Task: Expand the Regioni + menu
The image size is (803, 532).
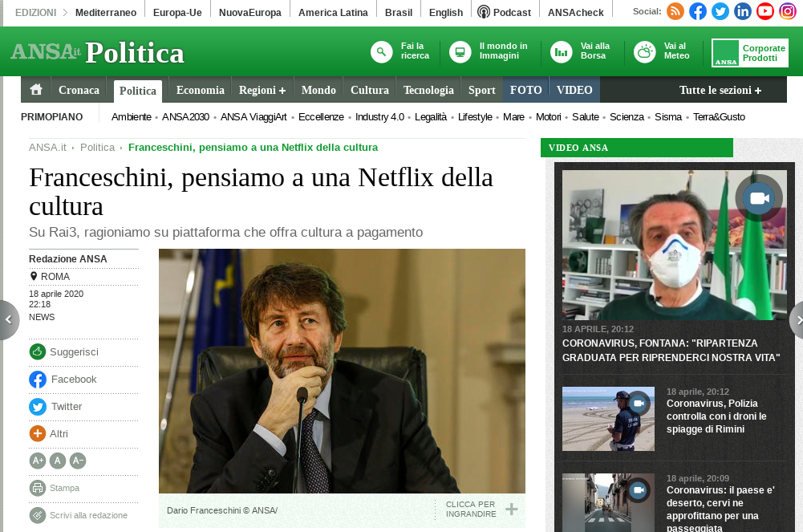Action: pos(262,90)
